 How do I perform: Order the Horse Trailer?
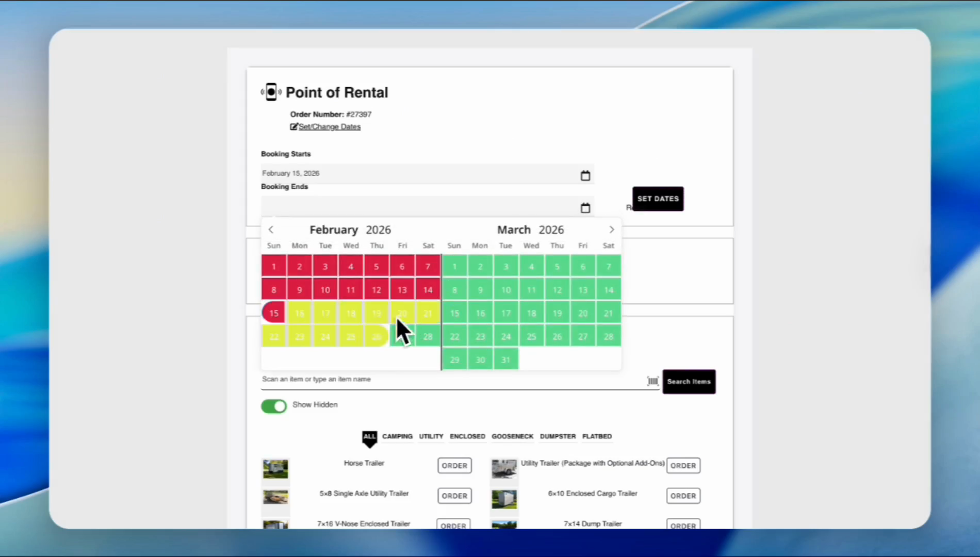pyautogui.click(x=454, y=466)
